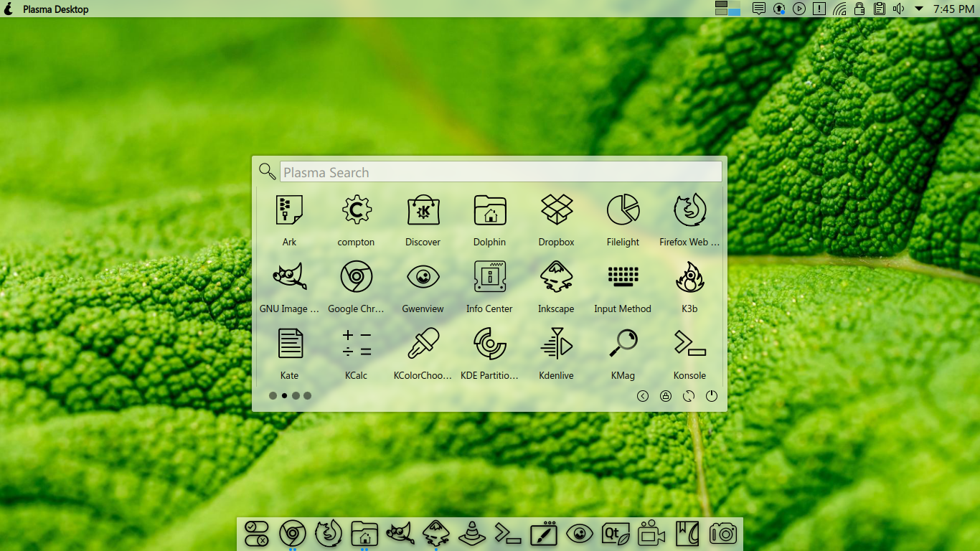Click the leave/back arrow session button
The image size is (980, 551).
(643, 396)
